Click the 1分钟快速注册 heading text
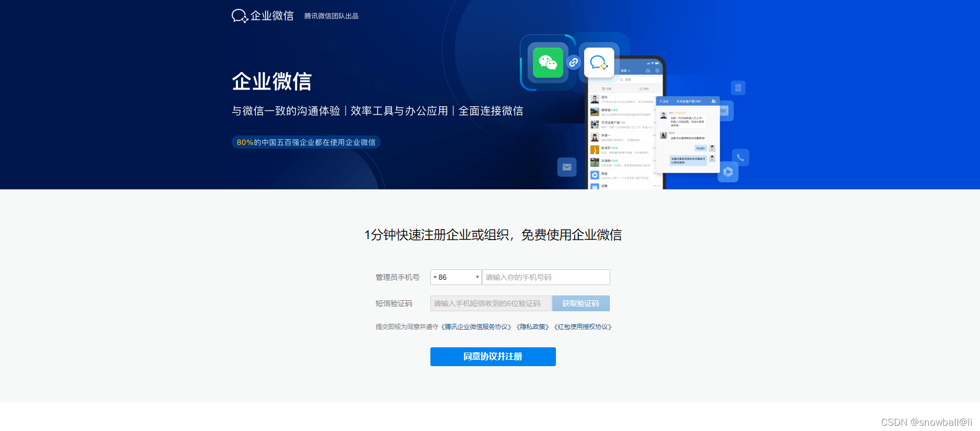Viewport: 980px width, 431px height. click(493, 235)
